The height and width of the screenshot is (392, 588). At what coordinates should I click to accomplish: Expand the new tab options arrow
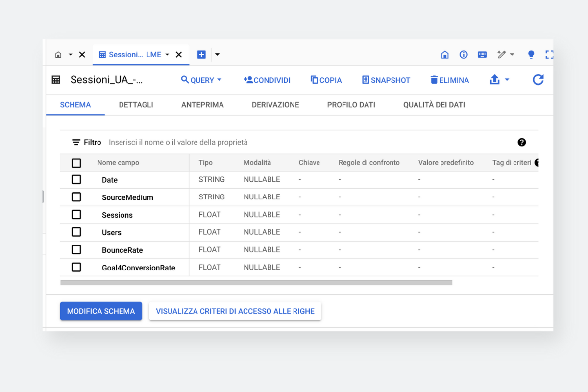[217, 55]
